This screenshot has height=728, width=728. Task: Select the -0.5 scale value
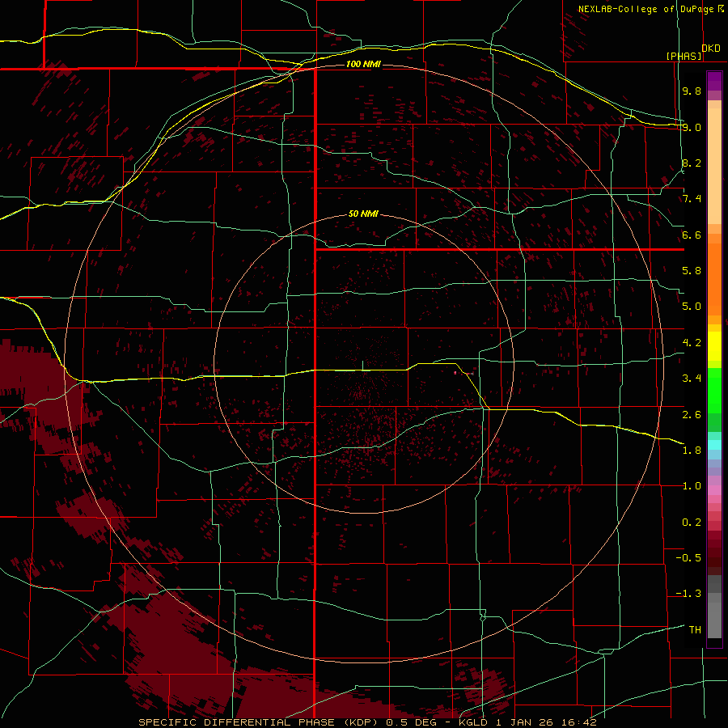coord(688,558)
